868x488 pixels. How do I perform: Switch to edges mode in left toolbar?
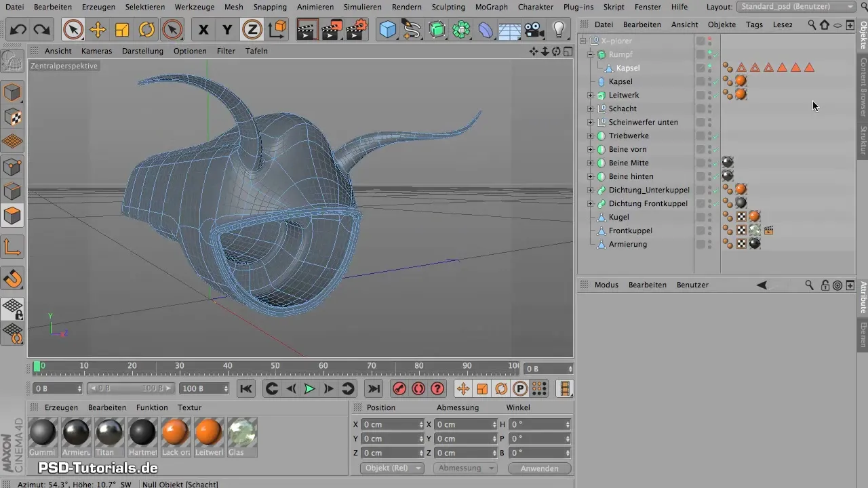13,191
